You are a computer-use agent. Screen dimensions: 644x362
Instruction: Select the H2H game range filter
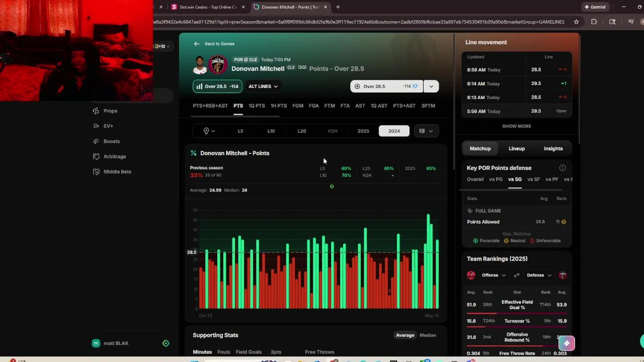[333, 131]
